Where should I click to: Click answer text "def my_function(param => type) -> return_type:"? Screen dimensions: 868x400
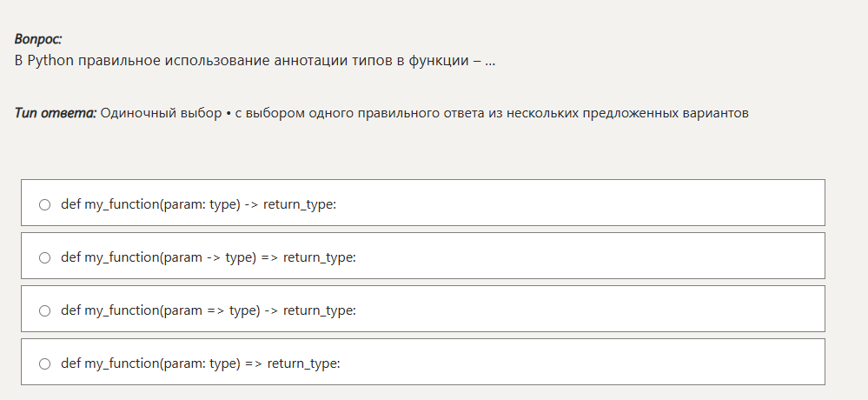[x=209, y=310]
